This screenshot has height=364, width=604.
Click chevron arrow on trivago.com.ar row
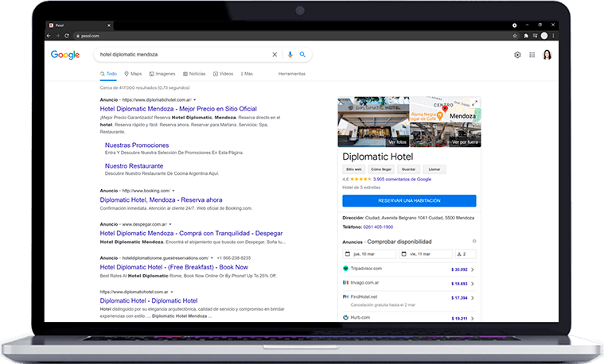pos(473,284)
